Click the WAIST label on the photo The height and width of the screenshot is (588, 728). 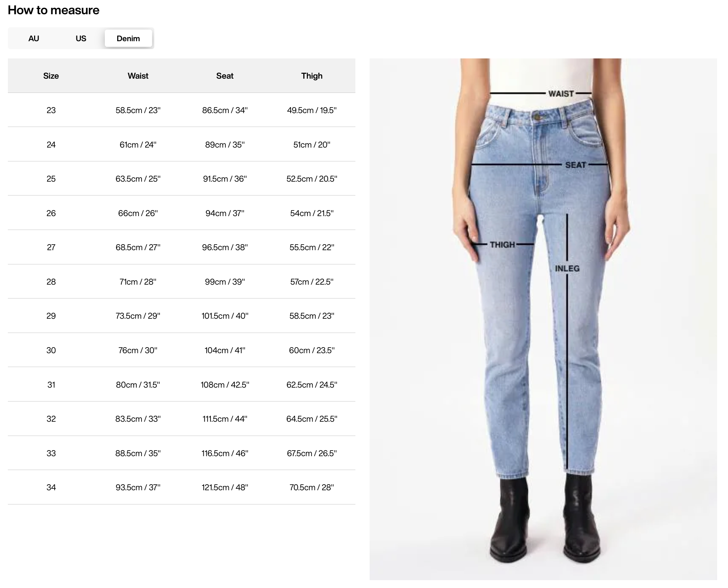click(561, 94)
